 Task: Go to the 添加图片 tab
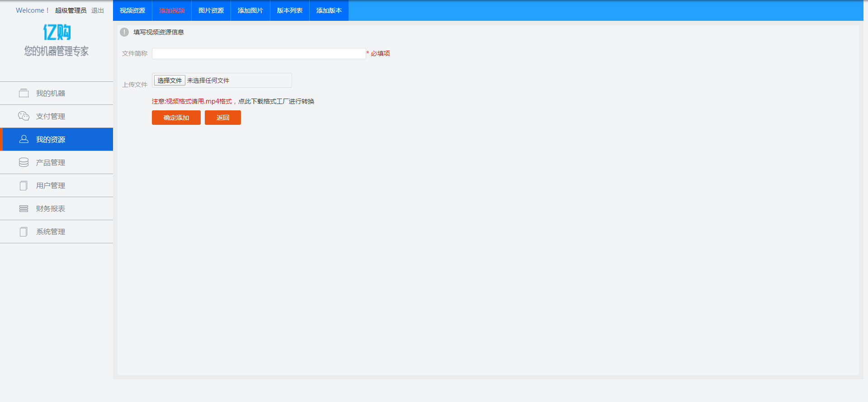point(250,10)
